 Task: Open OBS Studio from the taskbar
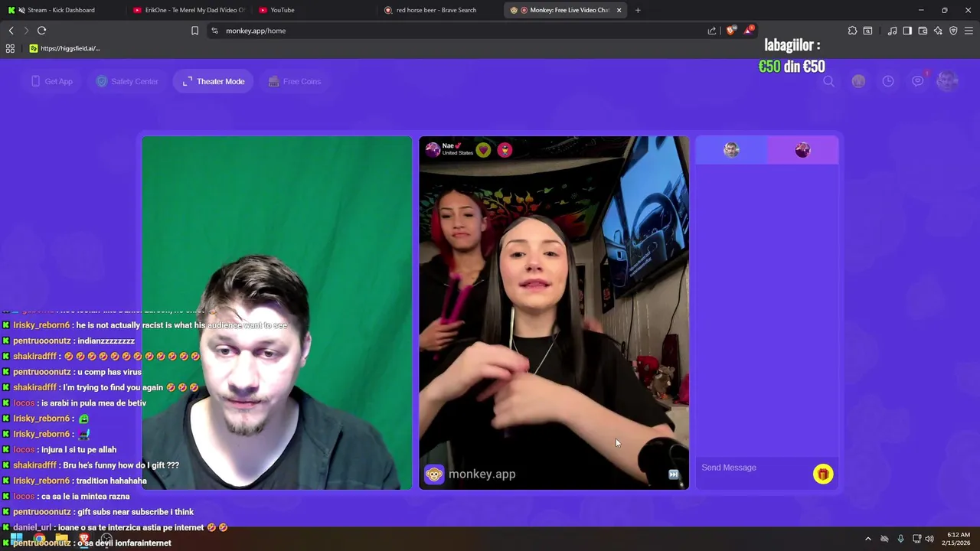[106, 539]
